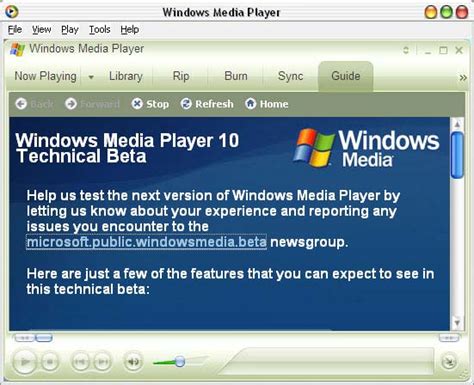Image resolution: width=474 pixels, height=385 pixels.
Task: Open the Now Playing options dropdown arrow
Action: 91,77
